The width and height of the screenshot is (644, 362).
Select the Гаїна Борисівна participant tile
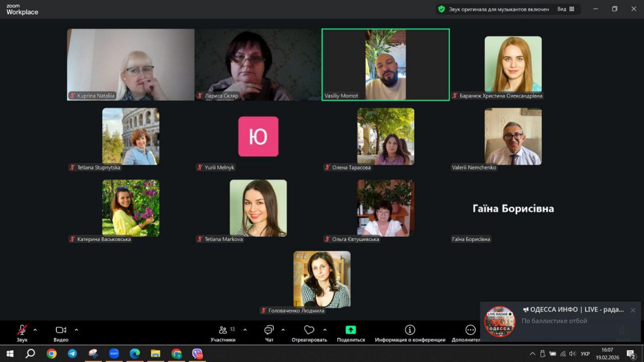click(x=513, y=209)
